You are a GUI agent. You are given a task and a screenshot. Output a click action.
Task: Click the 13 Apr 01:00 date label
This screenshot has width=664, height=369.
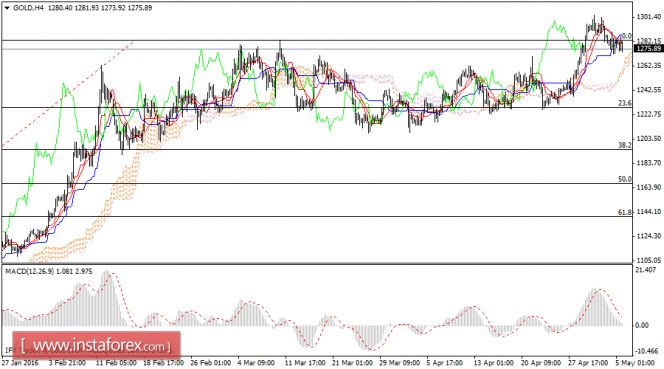coord(494,363)
